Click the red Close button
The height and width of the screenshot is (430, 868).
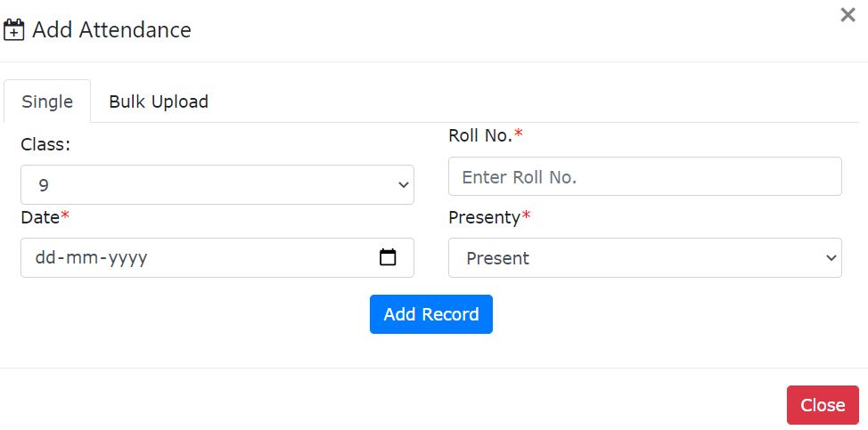[x=822, y=405]
